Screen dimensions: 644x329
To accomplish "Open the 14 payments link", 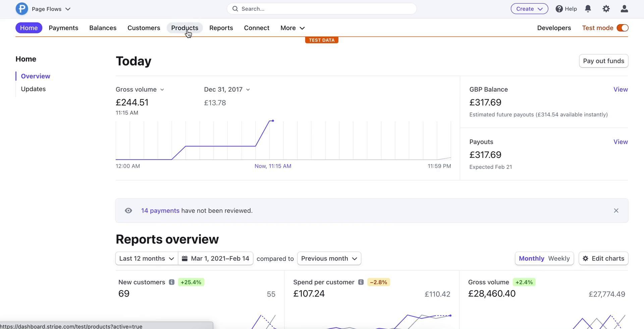I will point(160,211).
